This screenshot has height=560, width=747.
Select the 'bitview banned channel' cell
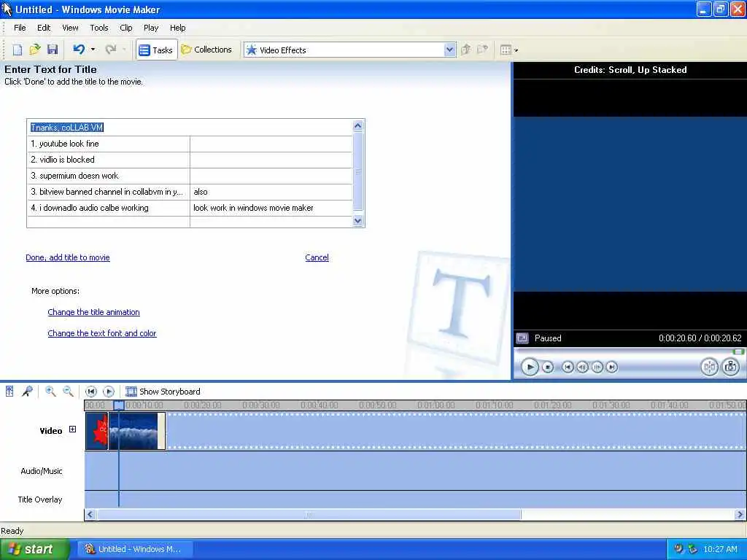coord(109,192)
